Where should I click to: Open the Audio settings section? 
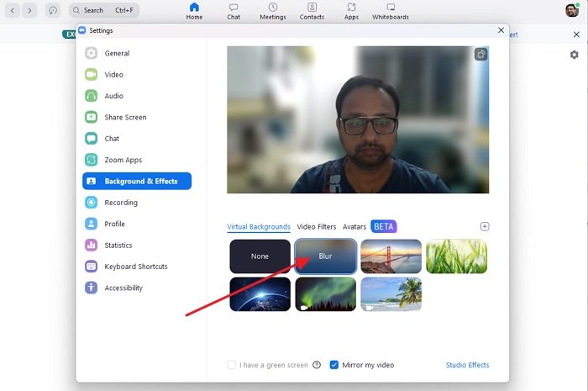pos(114,96)
